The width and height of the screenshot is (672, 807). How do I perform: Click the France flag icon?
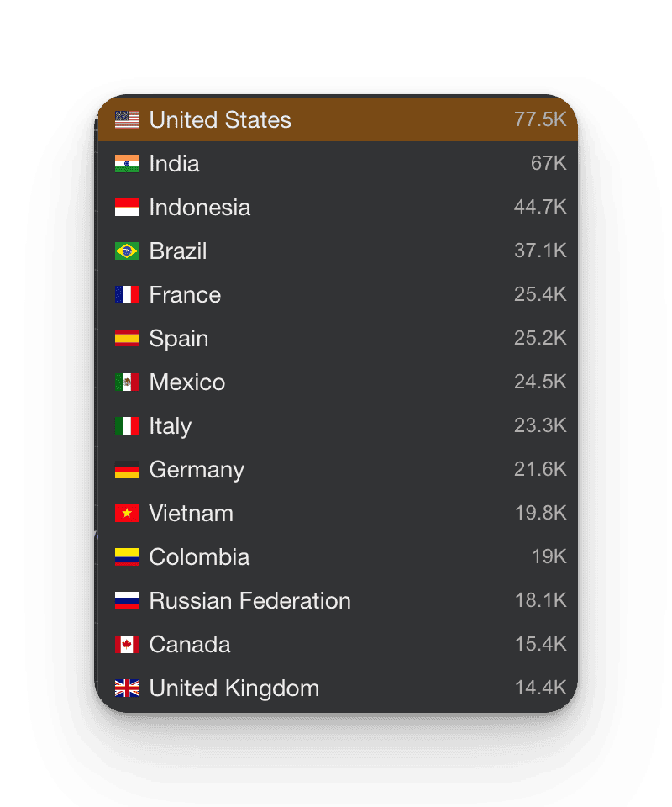pos(127,294)
